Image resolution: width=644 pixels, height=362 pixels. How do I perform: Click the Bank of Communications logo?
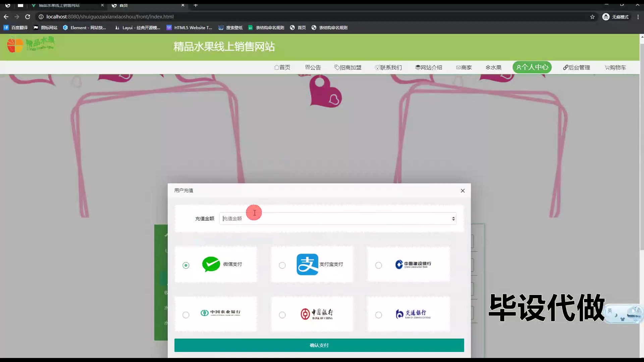pos(413,314)
